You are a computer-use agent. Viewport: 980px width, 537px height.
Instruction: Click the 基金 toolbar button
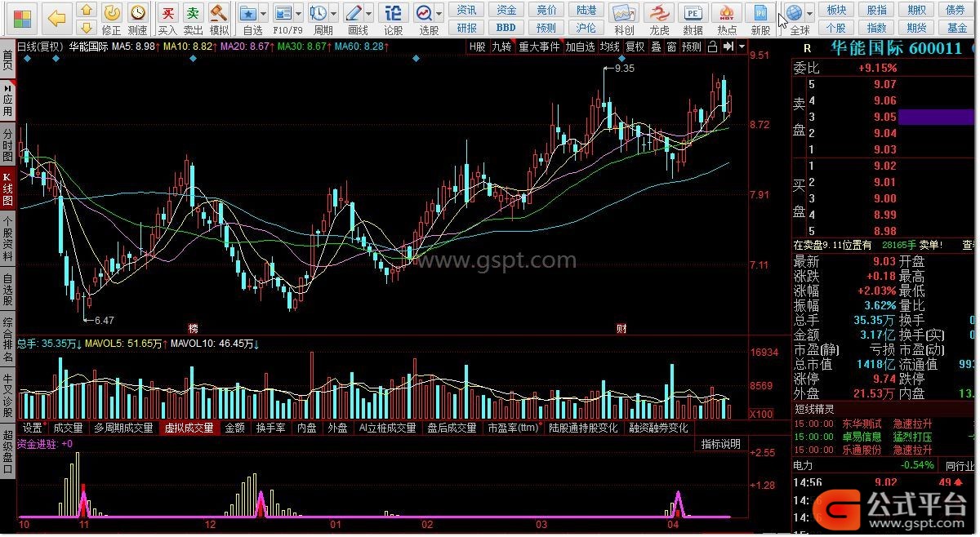(956, 28)
